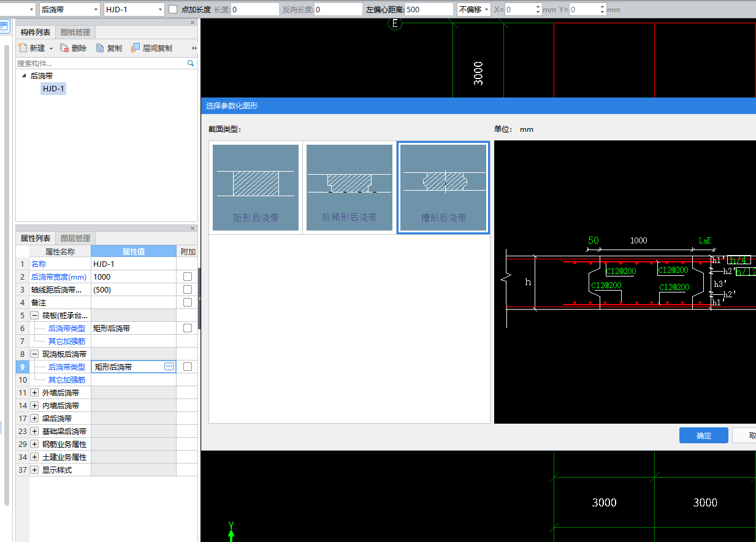Show more toolbar items via the double-arrow overflow
Image resolution: width=756 pixels, height=542 pixels.
194,48
